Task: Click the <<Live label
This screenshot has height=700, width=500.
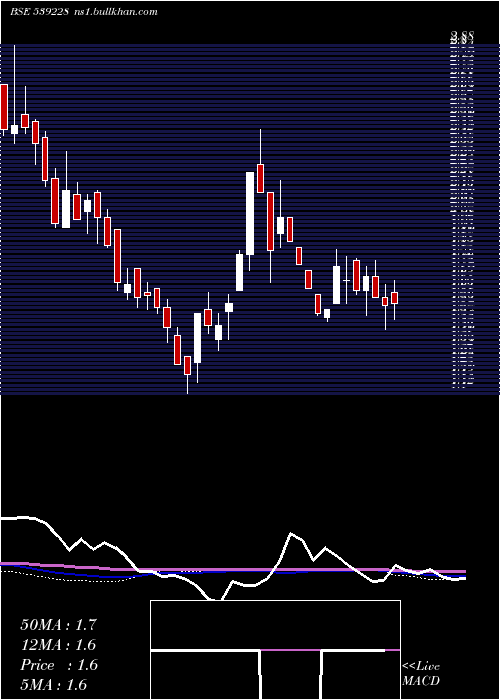Action: point(421,667)
